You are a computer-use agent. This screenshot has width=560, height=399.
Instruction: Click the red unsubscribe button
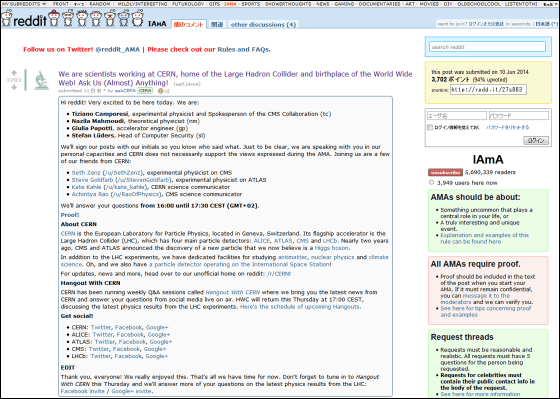pos(445,173)
